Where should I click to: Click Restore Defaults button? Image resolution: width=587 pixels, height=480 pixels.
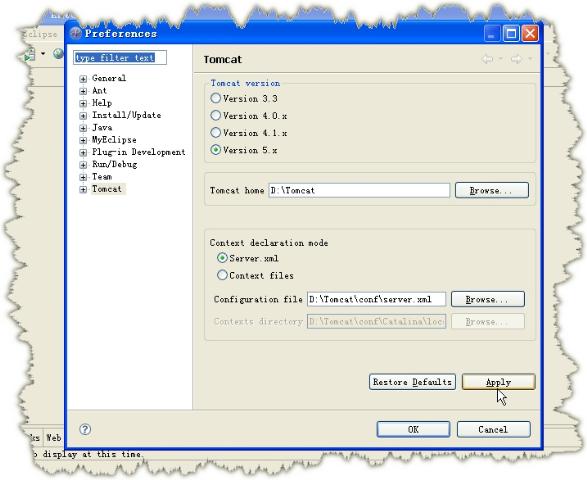pos(412,382)
